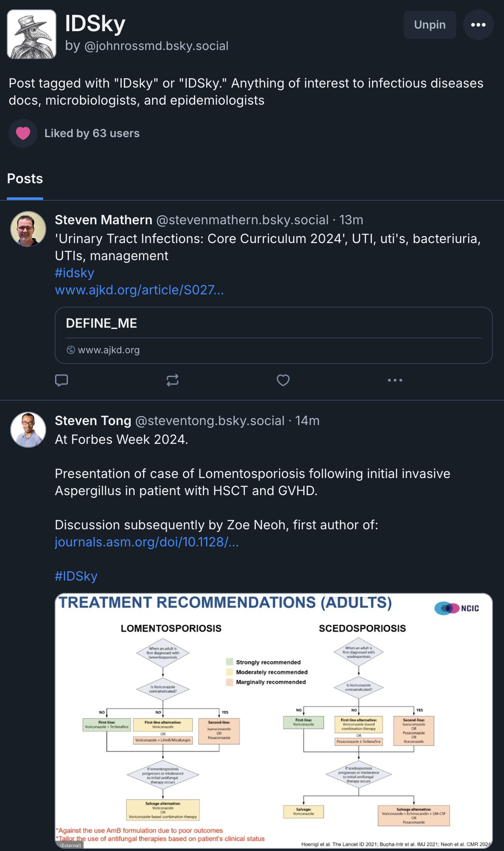Reply to Steven Mathern's UTI post

[x=62, y=380]
